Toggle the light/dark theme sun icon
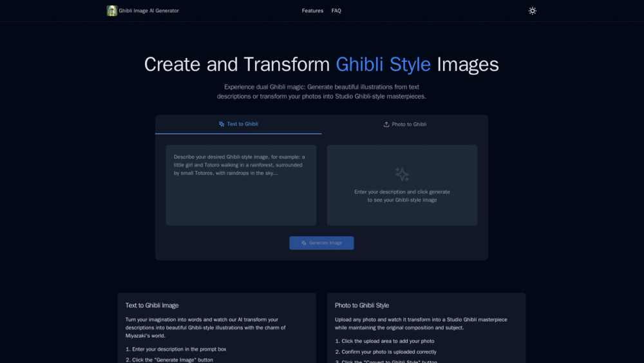 [533, 11]
